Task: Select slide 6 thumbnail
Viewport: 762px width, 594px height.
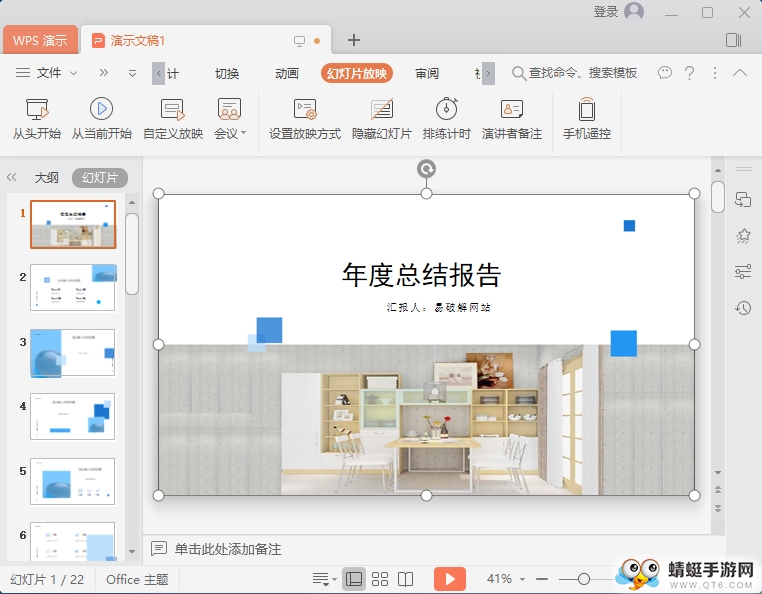Action: coord(73,542)
